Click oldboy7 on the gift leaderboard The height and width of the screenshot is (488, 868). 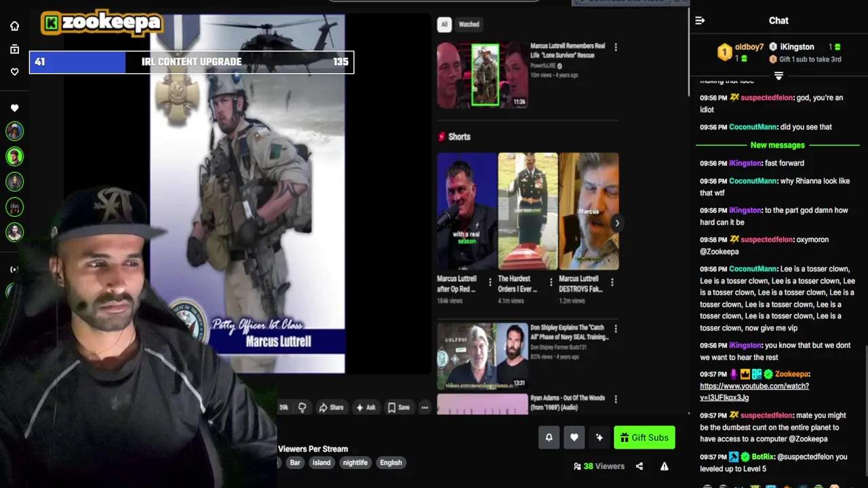click(x=749, y=47)
